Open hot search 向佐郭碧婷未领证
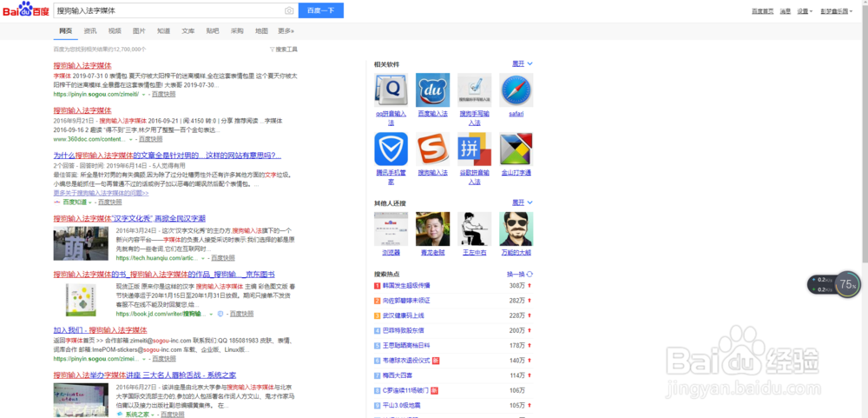The width and height of the screenshot is (868, 418). click(406, 301)
